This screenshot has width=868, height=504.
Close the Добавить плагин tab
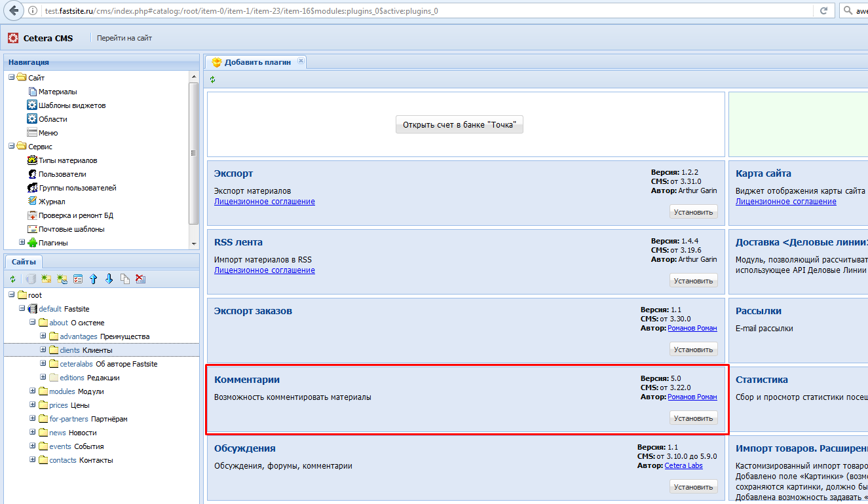(301, 61)
